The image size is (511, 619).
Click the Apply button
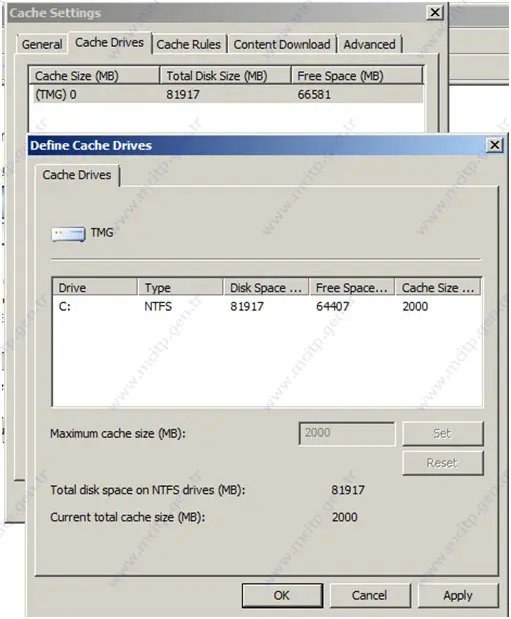[x=458, y=595]
